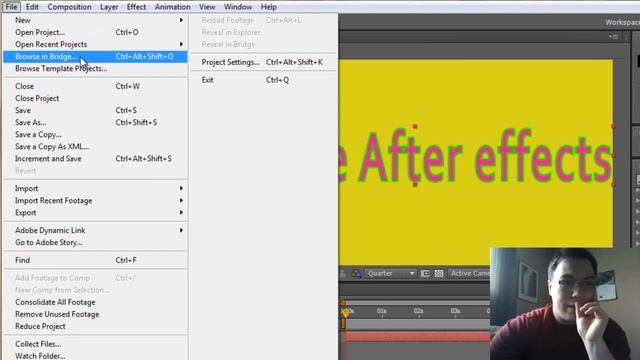Open the Show Channel RGB icon menu
This screenshot has width=640, height=360.
(356, 273)
